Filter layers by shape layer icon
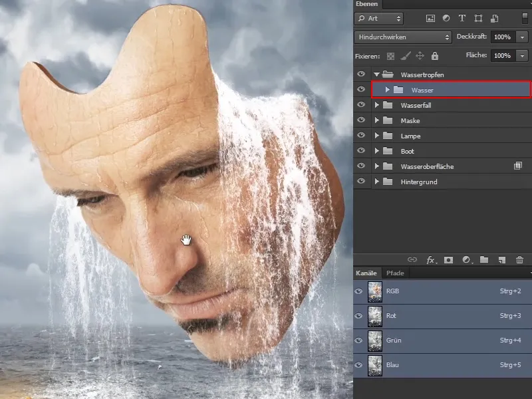 (x=478, y=19)
